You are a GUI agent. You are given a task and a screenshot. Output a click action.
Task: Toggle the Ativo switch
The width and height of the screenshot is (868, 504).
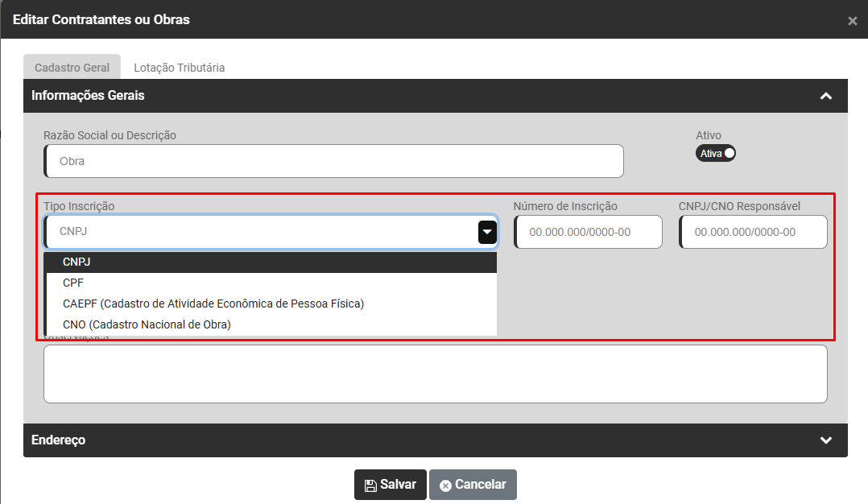coord(716,153)
